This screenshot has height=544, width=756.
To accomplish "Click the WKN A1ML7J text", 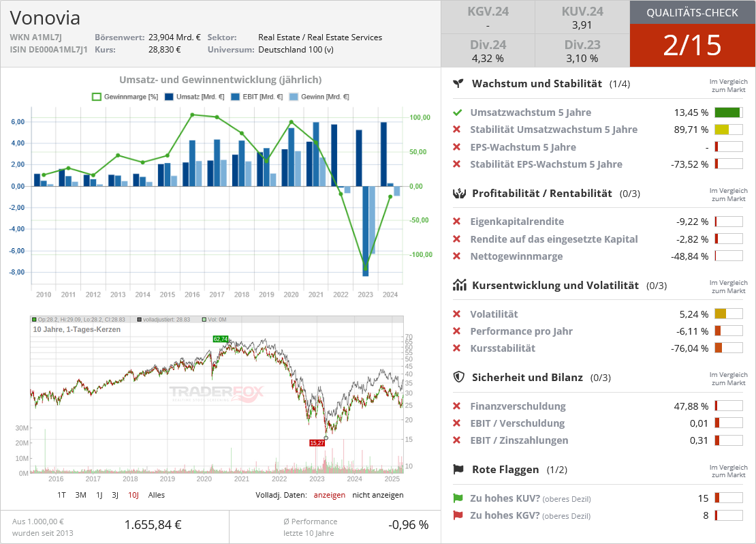I will click(35, 37).
